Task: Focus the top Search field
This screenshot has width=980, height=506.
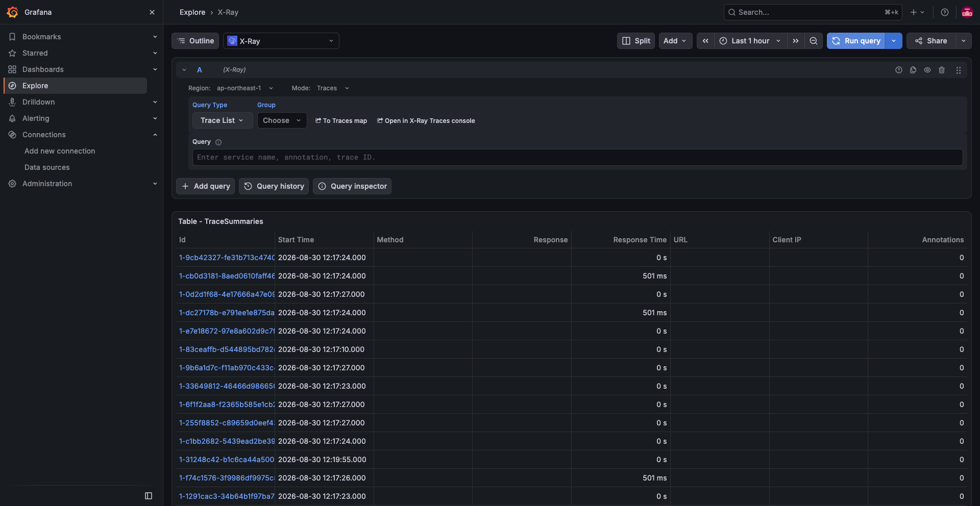Action: coord(813,12)
